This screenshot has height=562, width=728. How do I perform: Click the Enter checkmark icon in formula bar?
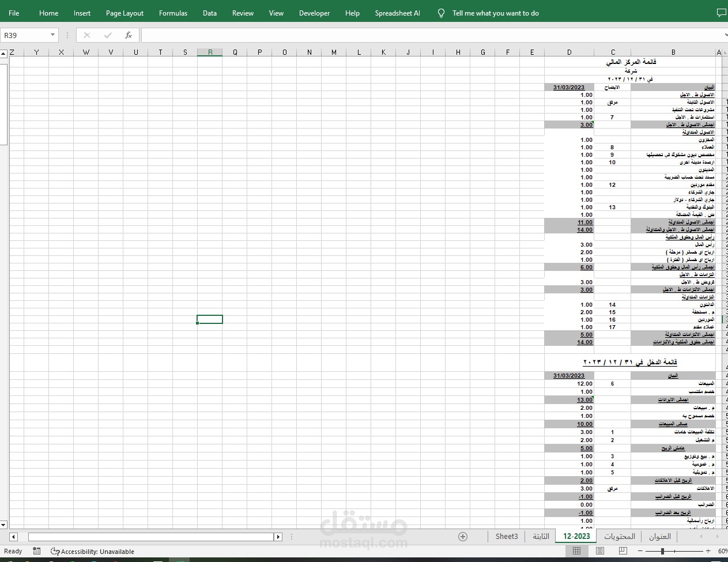point(108,35)
